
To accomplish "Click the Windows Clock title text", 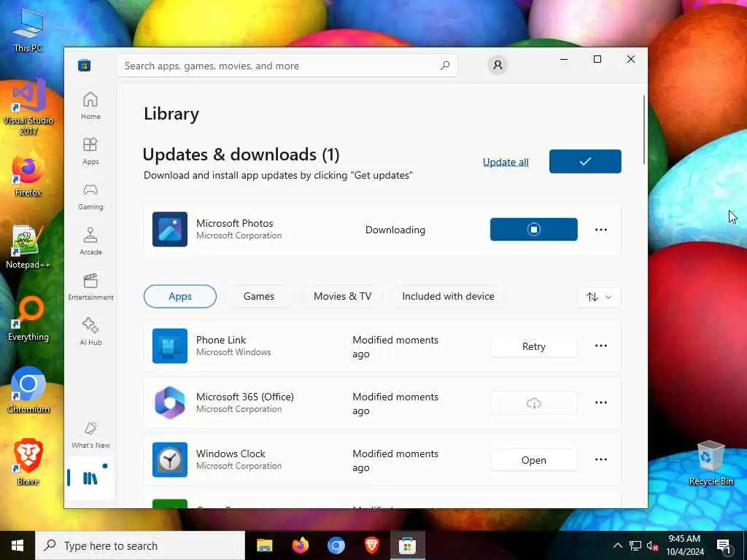I will pyautogui.click(x=231, y=454).
